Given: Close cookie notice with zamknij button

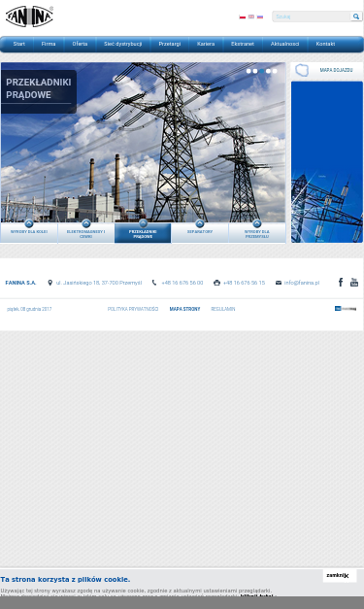Looking at the screenshot, I should [x=340, y=576].
